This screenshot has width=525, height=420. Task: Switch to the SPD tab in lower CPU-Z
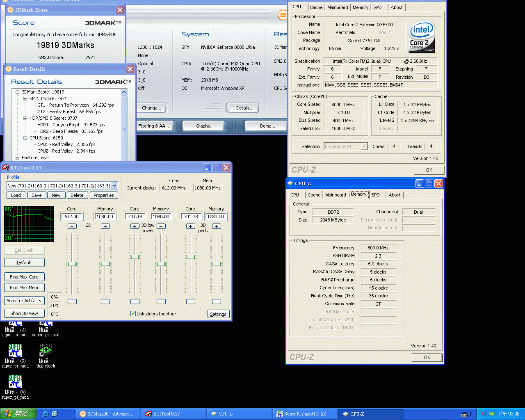(x=375, y=195)
